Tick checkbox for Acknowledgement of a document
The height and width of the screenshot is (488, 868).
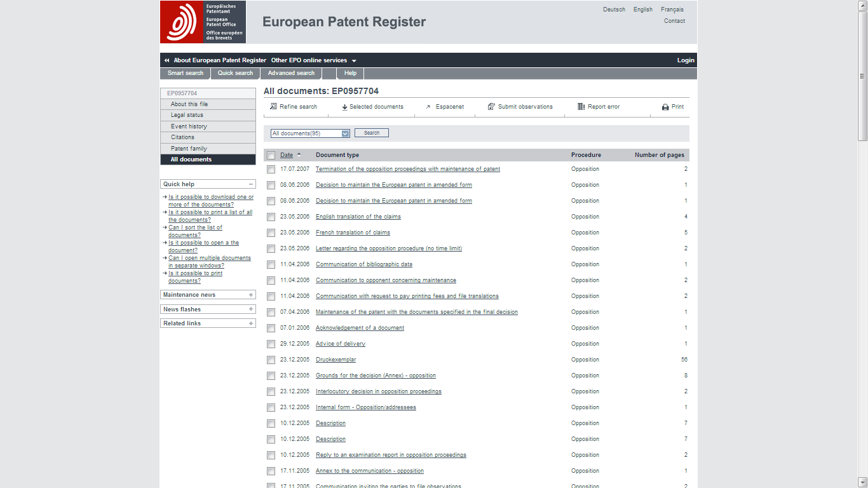pyautogui.click(x=271, y=329)
